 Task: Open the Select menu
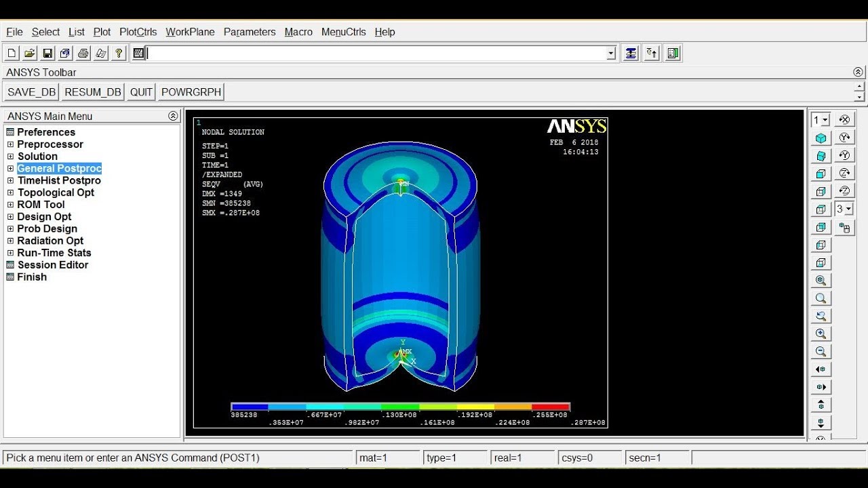(45, 32)
